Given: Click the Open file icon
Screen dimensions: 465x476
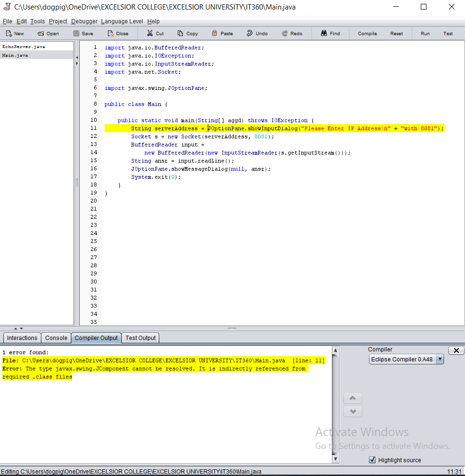Looking at the screenshot, I should 48,33.
